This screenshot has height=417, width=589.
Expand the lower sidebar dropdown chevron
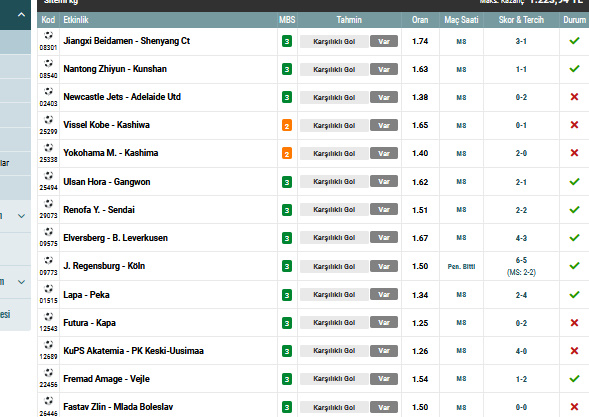click(21, 282)
